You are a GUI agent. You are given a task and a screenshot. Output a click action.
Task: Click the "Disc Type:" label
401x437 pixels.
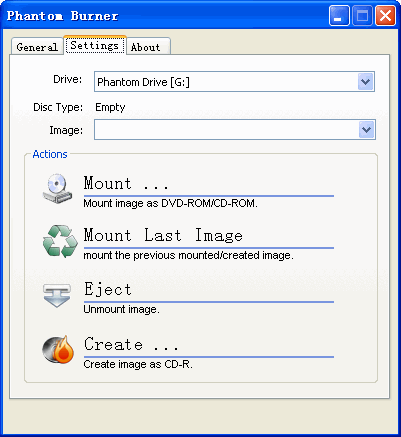tap(58, 107)
